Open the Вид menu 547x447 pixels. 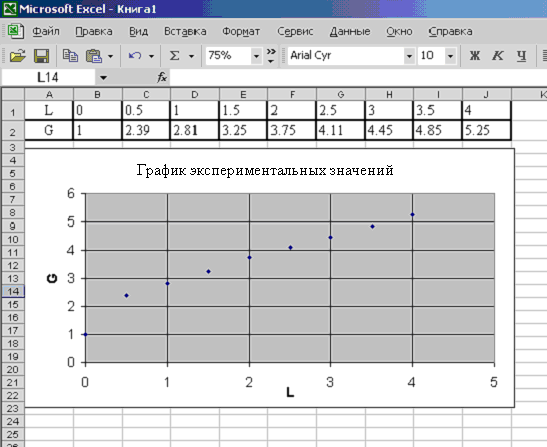[x=138, y=31]
